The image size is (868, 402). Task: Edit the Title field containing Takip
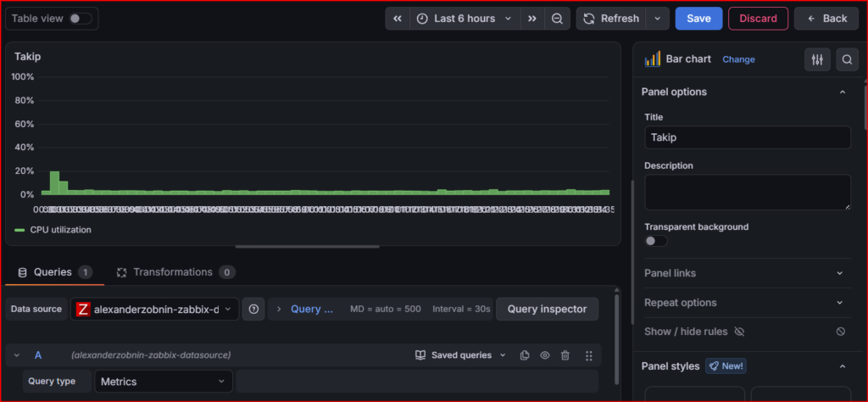[x=748, y=137]
